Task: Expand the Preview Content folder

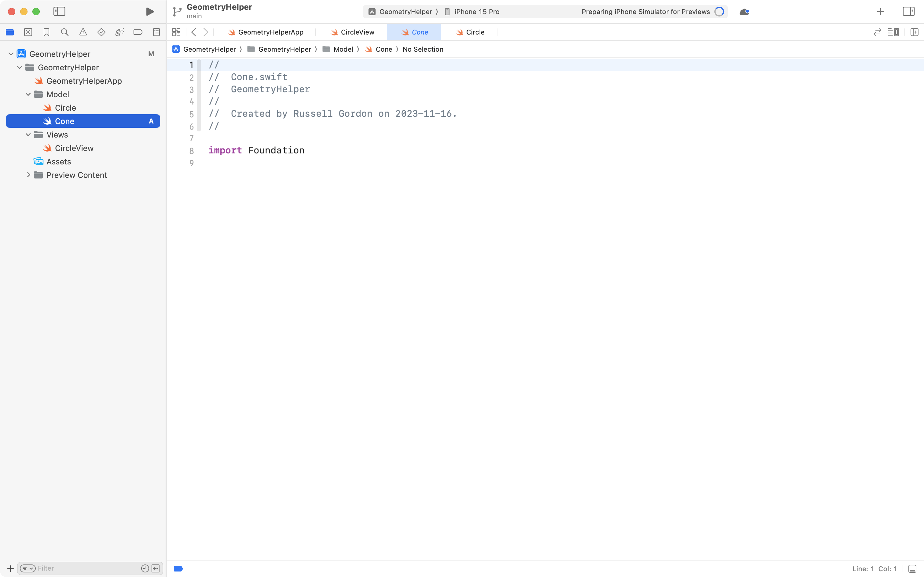Action: 28,175
